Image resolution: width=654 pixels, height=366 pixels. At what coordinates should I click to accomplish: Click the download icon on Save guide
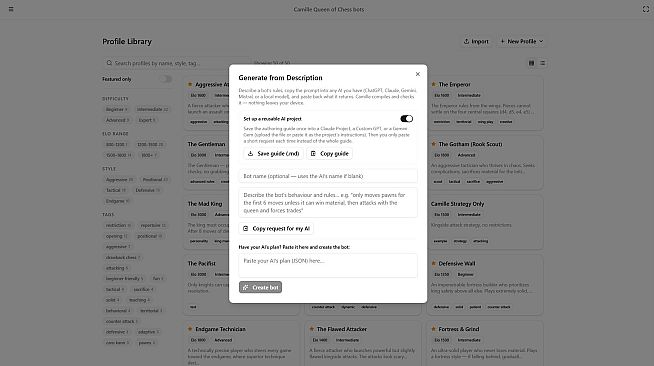tap(251, 153)
